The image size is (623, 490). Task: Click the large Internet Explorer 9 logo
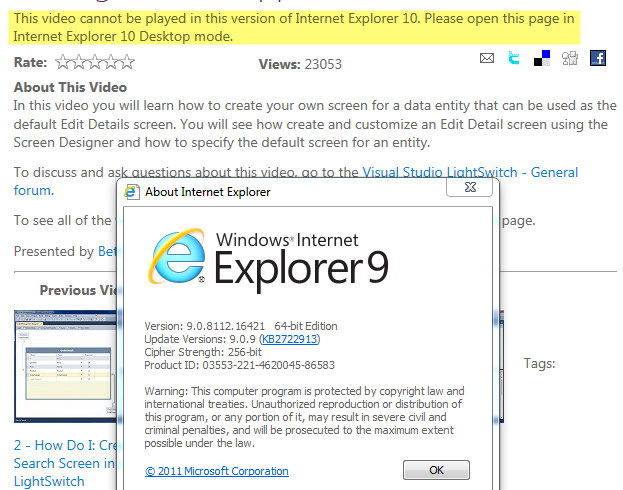[x=269, y=261]
